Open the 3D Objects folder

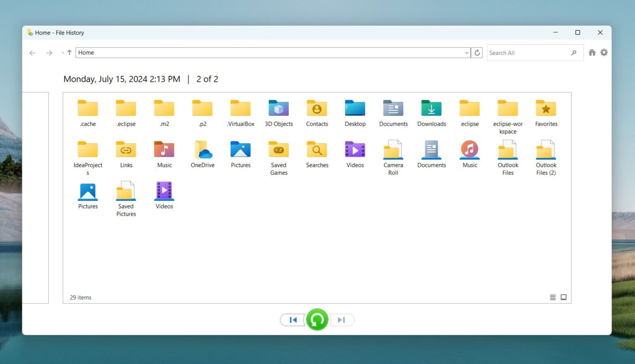click(x=279, y=109)
